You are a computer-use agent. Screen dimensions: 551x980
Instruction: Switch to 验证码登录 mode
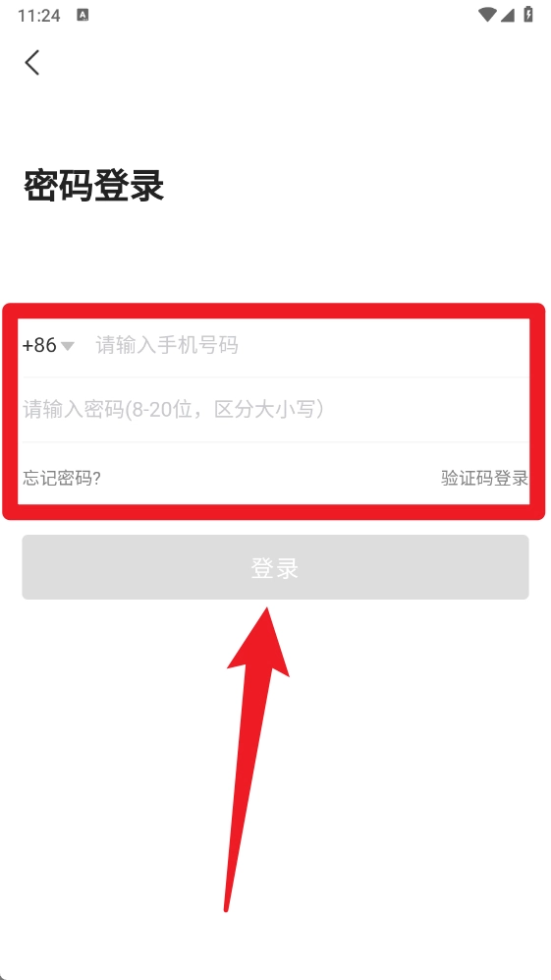point(485,478)
